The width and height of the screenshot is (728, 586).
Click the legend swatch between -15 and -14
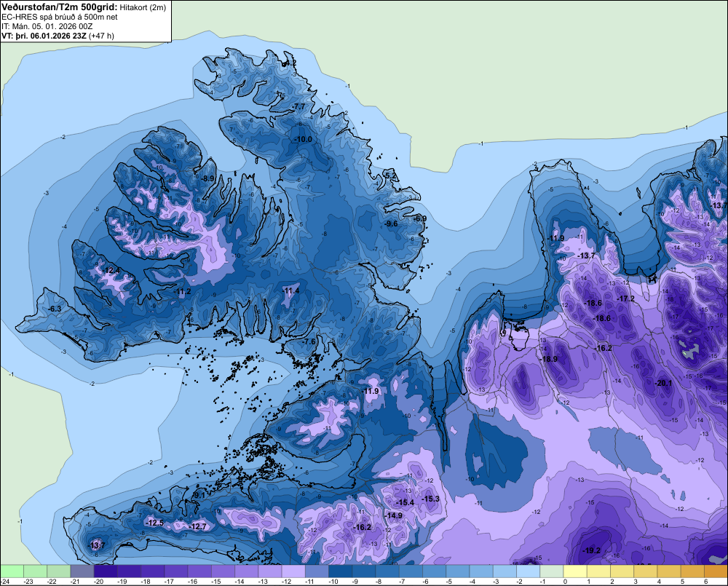223,571
